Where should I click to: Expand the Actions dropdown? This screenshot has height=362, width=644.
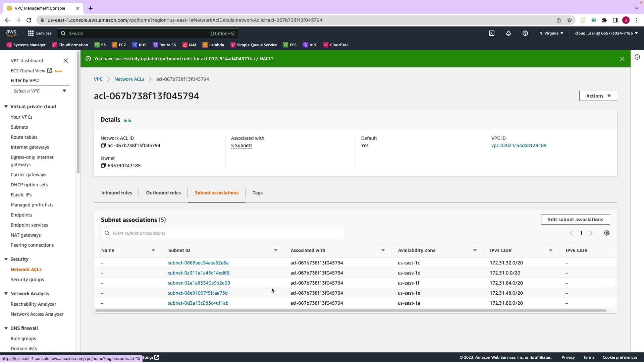598,96
